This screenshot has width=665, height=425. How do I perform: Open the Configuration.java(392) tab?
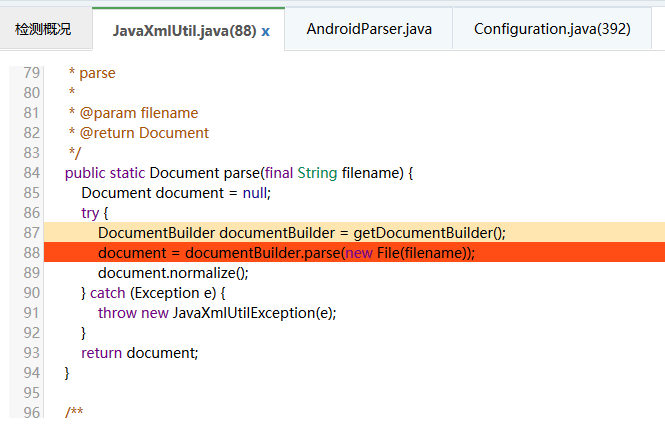pos(552,29)
